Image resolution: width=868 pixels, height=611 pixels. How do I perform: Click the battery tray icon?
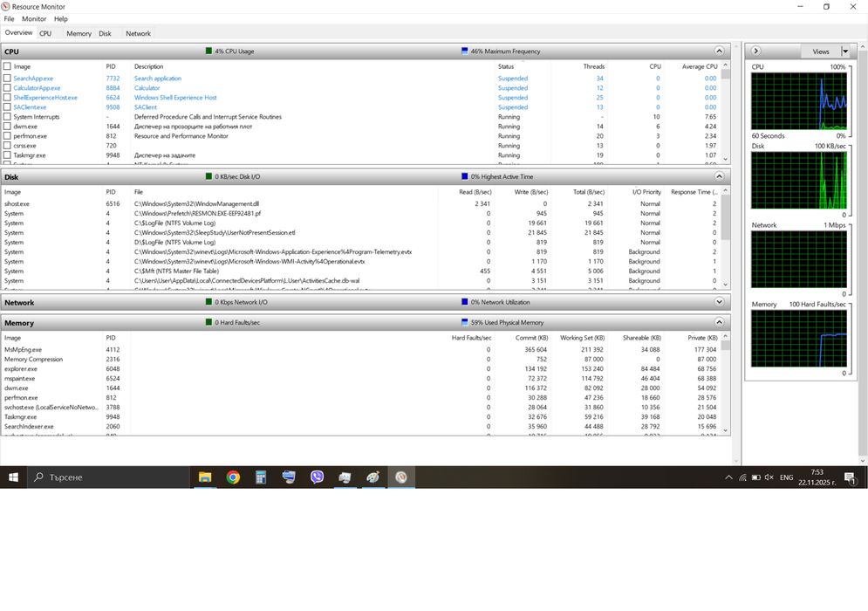[755, 477]
